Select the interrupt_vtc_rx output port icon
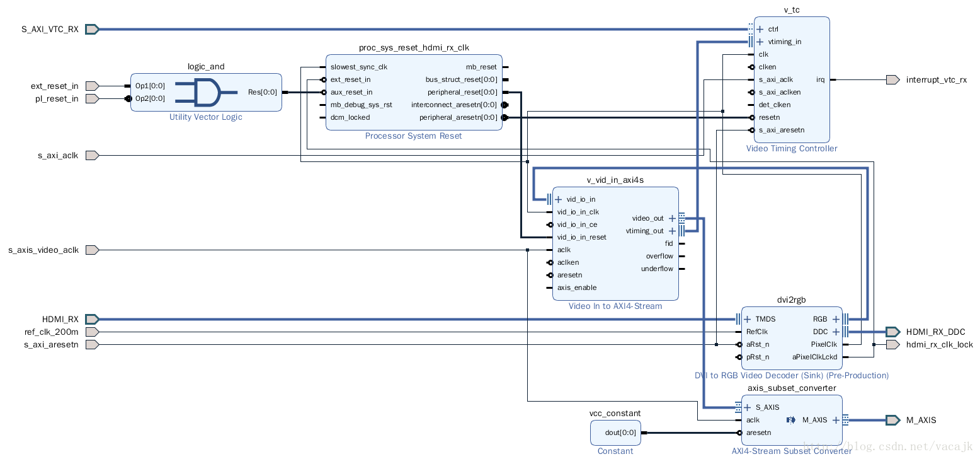 [x=892, y=79]
